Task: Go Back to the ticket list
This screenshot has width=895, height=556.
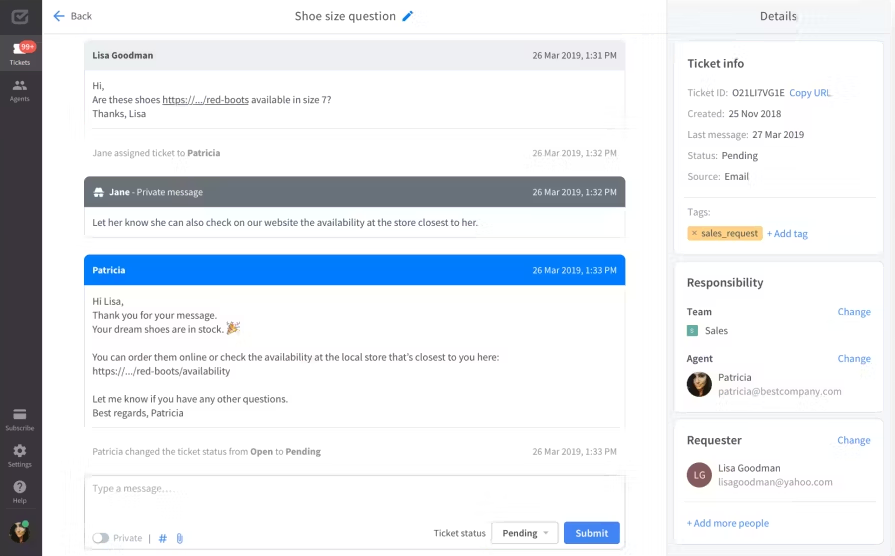Action: [x=72, y=16]
